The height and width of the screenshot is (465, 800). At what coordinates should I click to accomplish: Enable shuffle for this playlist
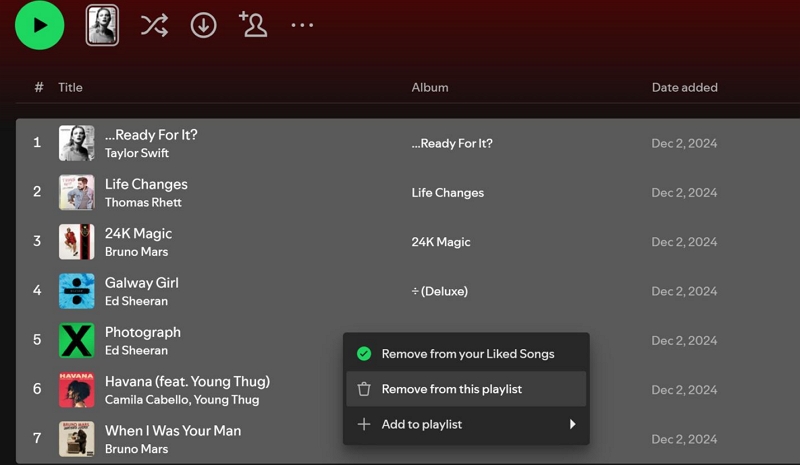pyautogui.click(x=154, y=25)
